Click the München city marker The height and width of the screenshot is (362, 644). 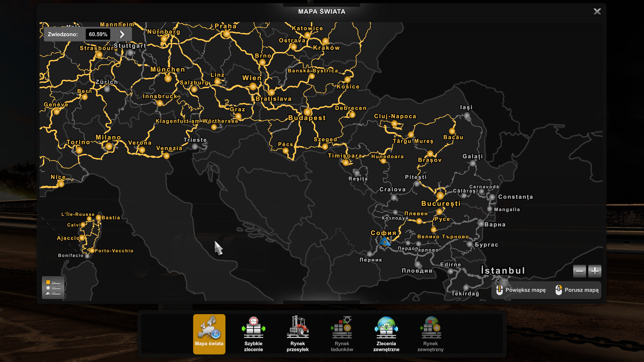tap(168, 78)
